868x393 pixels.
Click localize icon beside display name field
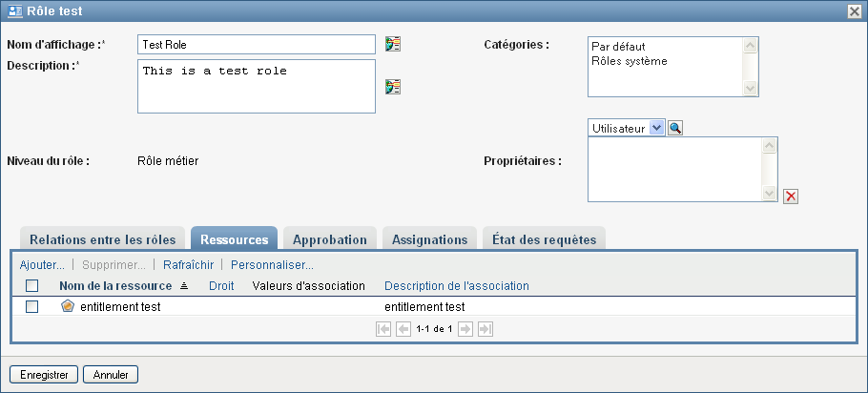[393, 44]
